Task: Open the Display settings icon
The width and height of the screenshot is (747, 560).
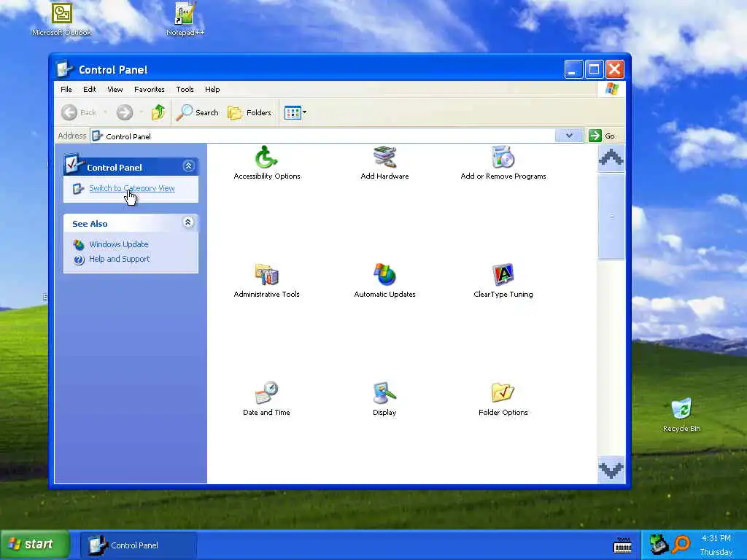Action: 384,393
